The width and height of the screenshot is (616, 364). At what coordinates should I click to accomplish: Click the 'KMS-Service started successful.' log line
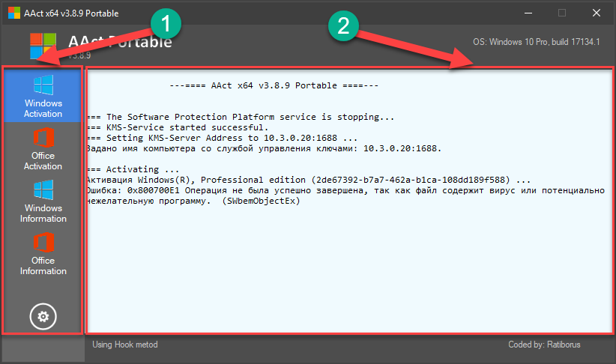click(178, 127)
